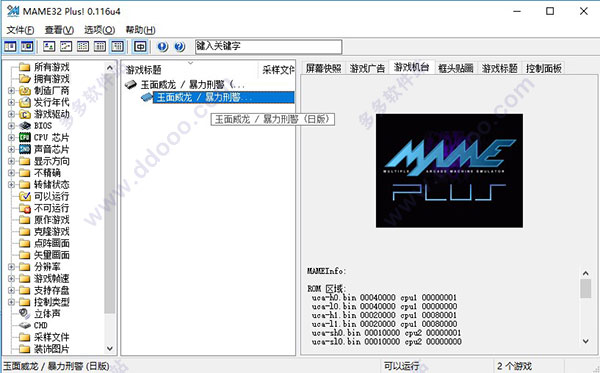Switch to the 控制面板 tab

point(543,68)
